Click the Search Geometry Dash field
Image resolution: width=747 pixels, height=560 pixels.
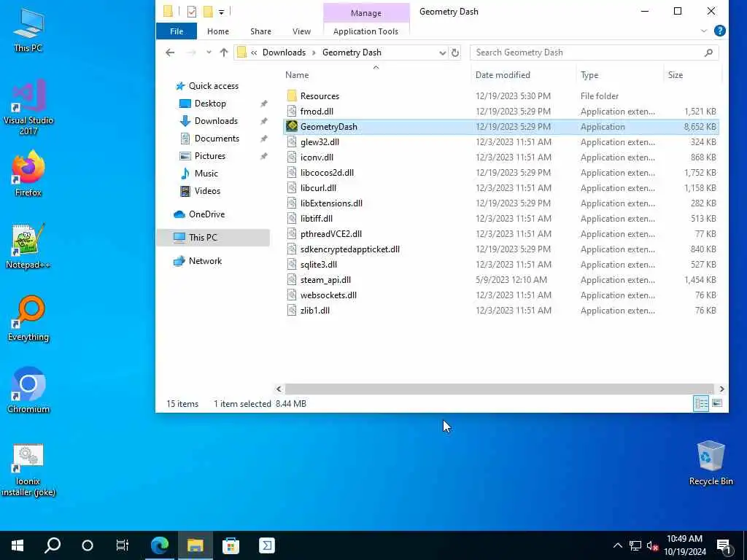pos(594,52)
